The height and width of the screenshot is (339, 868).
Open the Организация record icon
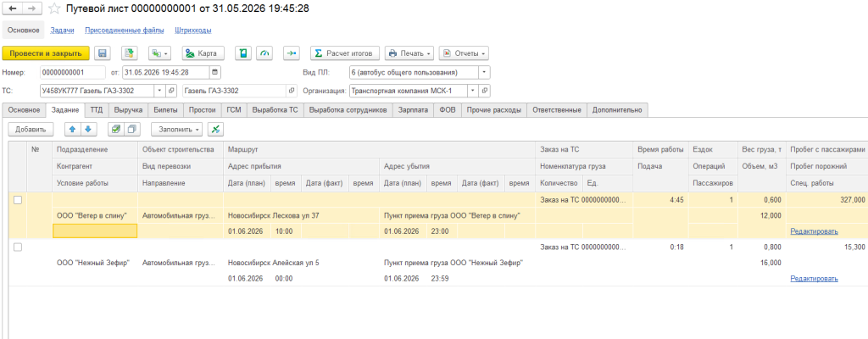(485, 91)
